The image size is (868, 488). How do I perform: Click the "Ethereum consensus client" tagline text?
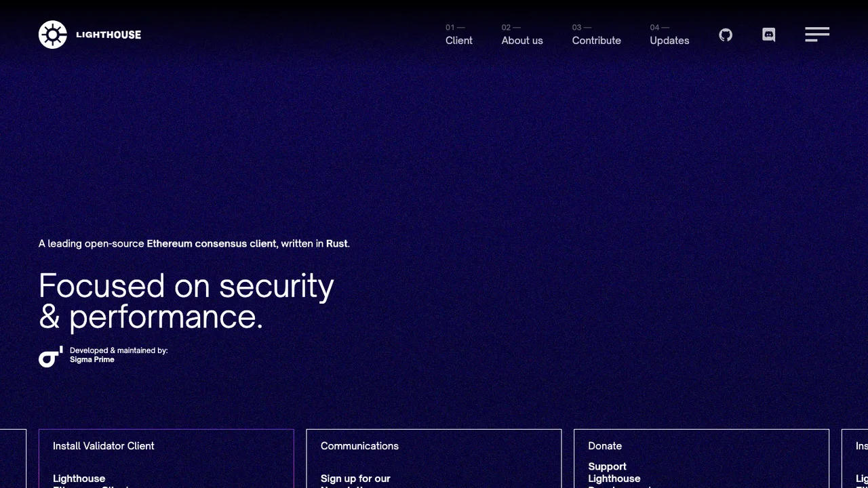(212, 243)
